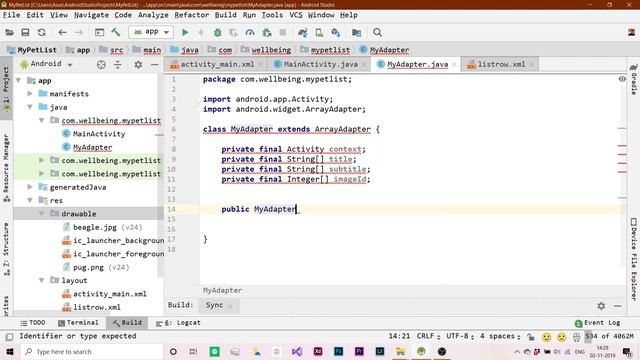Collapse the layout folder
640x360 pixels.
42,280
